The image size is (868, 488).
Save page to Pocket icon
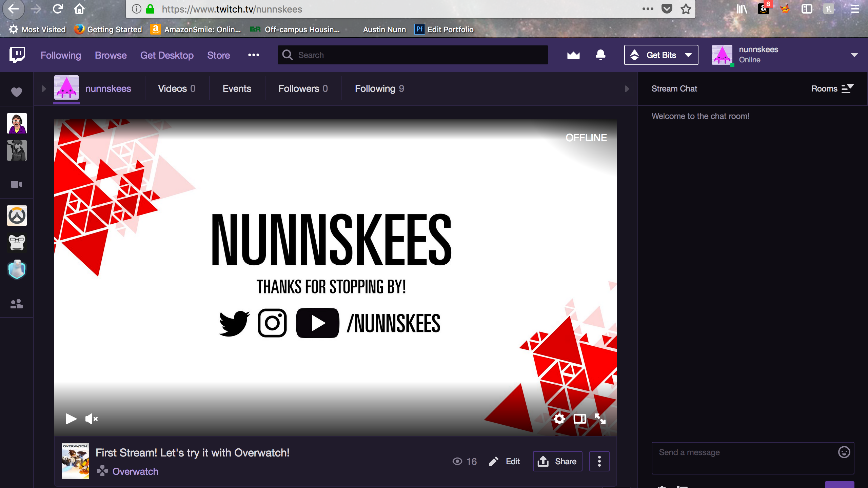(x=667, y=9)
